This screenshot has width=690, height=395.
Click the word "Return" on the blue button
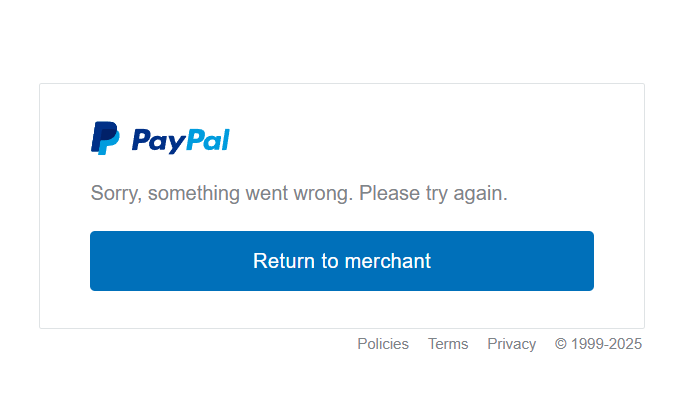pos(284,261)
